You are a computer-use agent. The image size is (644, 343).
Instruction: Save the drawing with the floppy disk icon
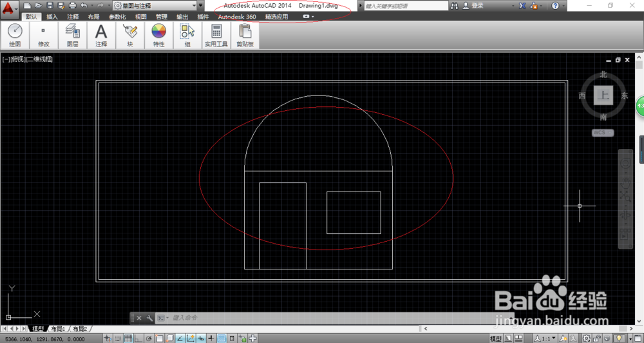[x=50, y=6]
